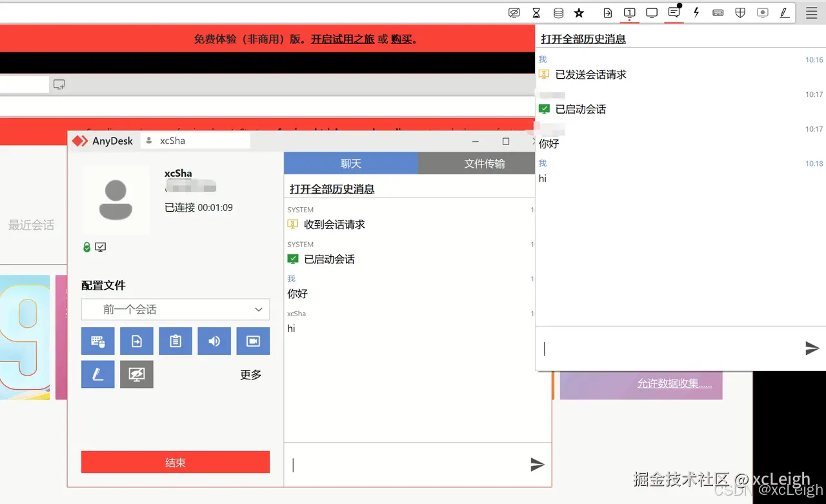Toggle the gray privacy mode permission button
826x504 pixels.
pyautogui.click(x=137, y=374)
